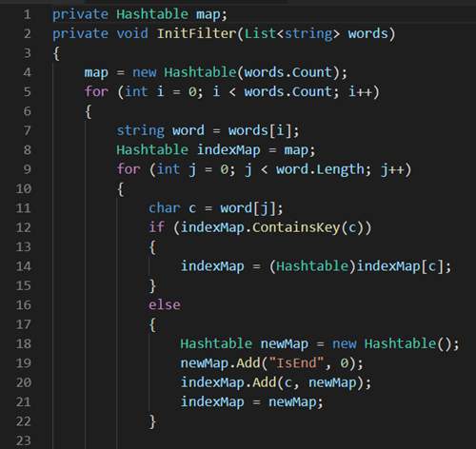The width and height of the screenshot is (476, 449).
Task: Click the private keyword on line 1
Action: (x=80, y=14)
